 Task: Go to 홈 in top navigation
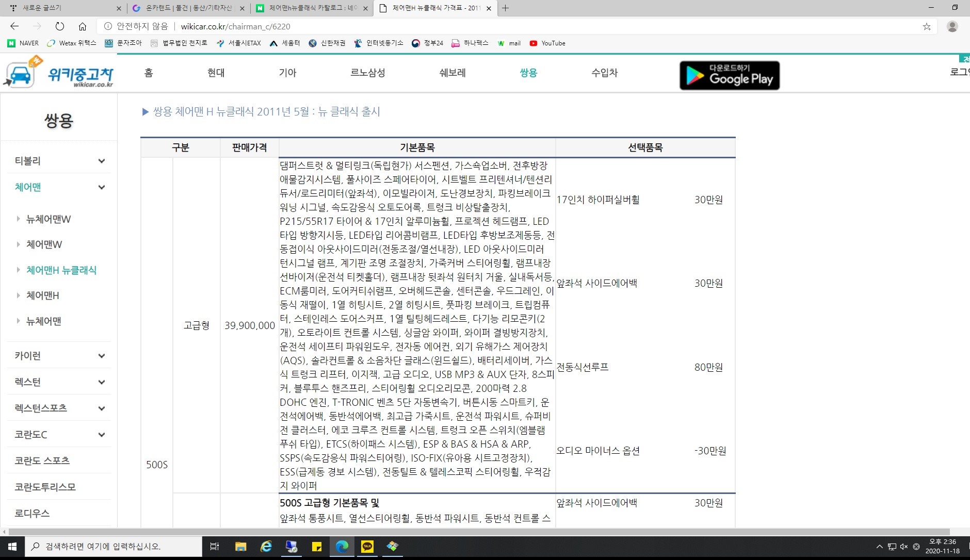pos(149,73)
